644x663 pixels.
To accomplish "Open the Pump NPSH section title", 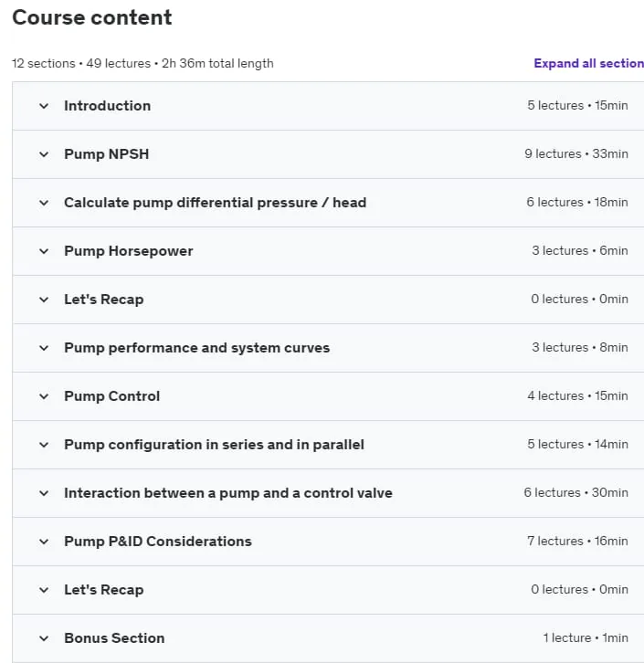I will [107, 154].
